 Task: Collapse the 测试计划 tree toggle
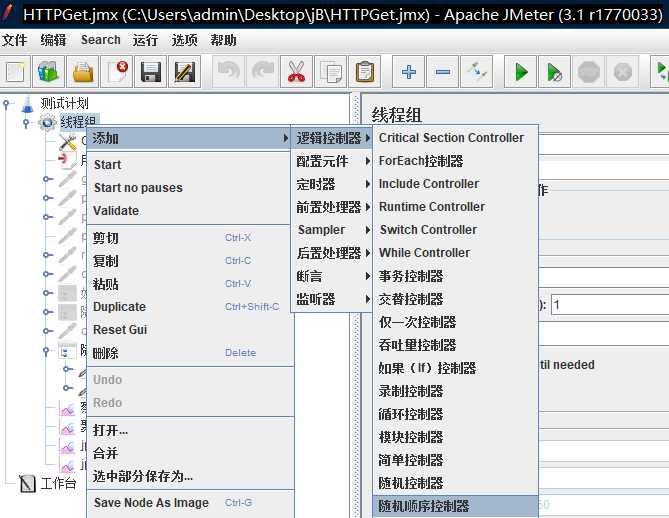point(6,104)
